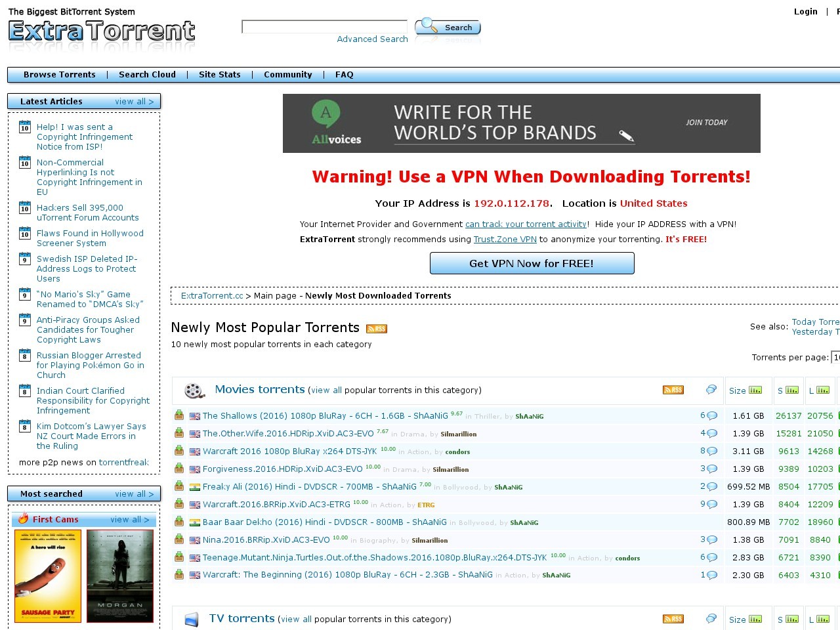Viewport: 840px width, 630px height.
Task: Open the Movies torrents RSS feed icon
Action: [673, 390]
